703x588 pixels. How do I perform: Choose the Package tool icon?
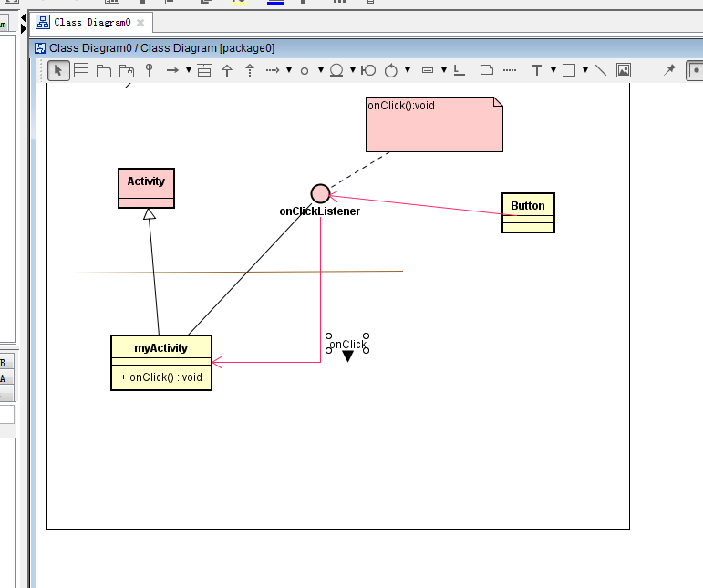104,70
